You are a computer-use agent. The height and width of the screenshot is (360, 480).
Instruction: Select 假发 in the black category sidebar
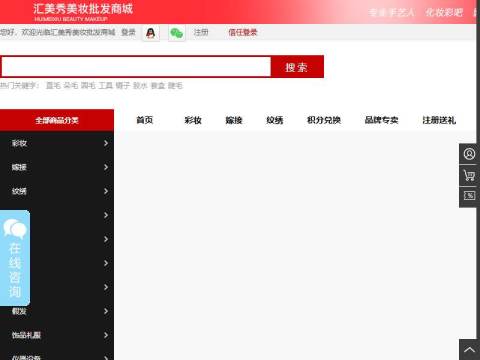pos(19,311)
